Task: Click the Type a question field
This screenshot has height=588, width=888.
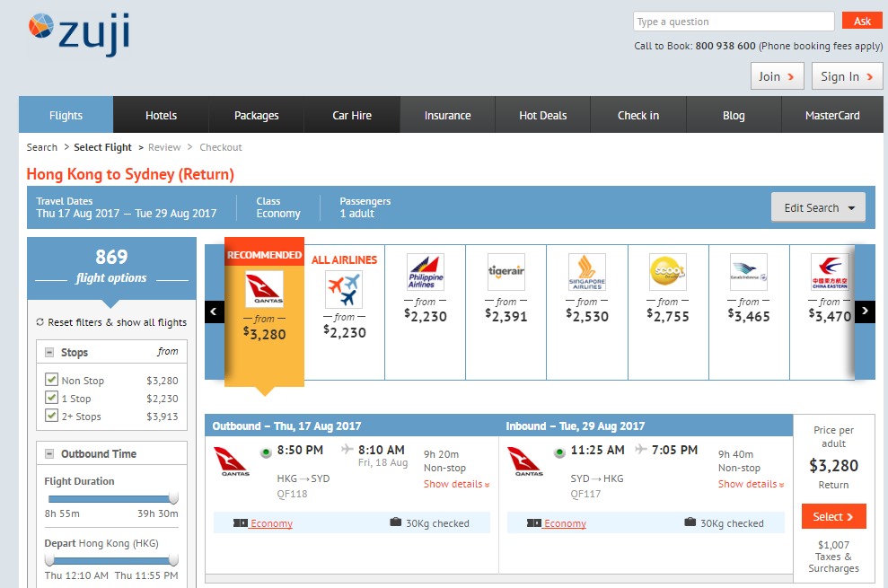Action: tap(733, 22)
